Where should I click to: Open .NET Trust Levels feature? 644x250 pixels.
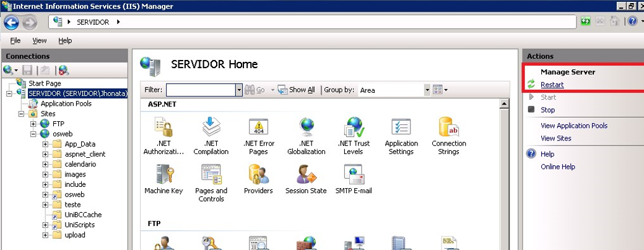pyautogui.click(x=354, y=127)
